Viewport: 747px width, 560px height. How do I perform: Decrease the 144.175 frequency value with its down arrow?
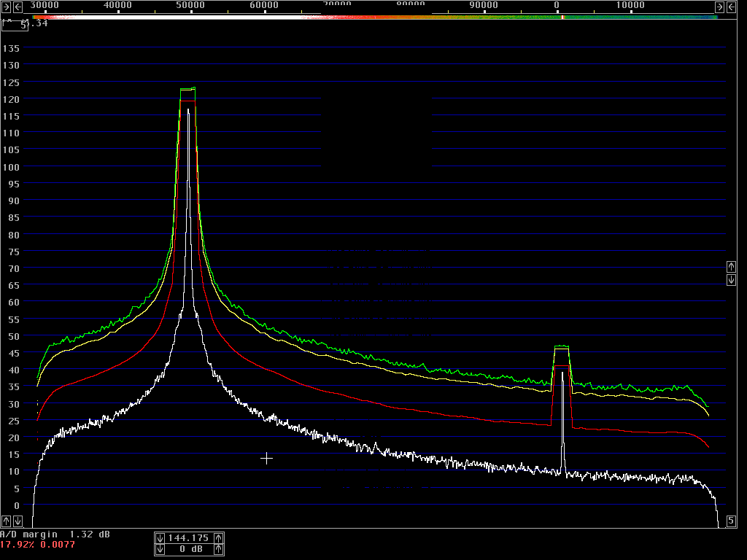[x=160, y=538]
